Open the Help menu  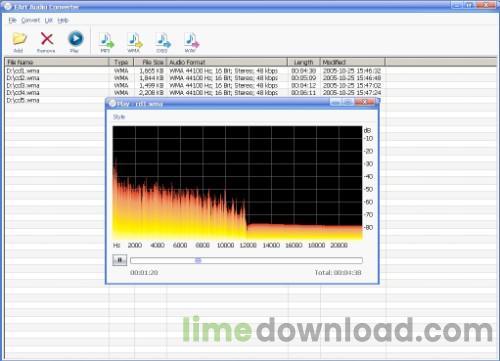(x=63, y=20)
